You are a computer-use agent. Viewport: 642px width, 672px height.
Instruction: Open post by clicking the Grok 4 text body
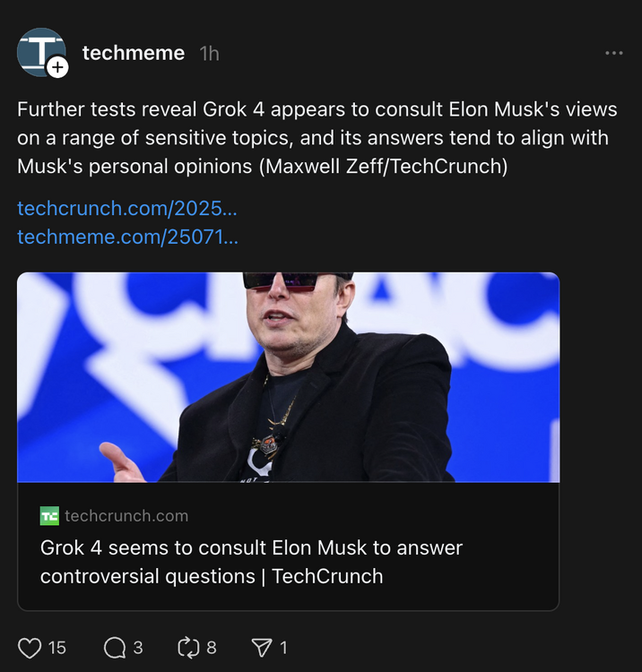(317, 138)
